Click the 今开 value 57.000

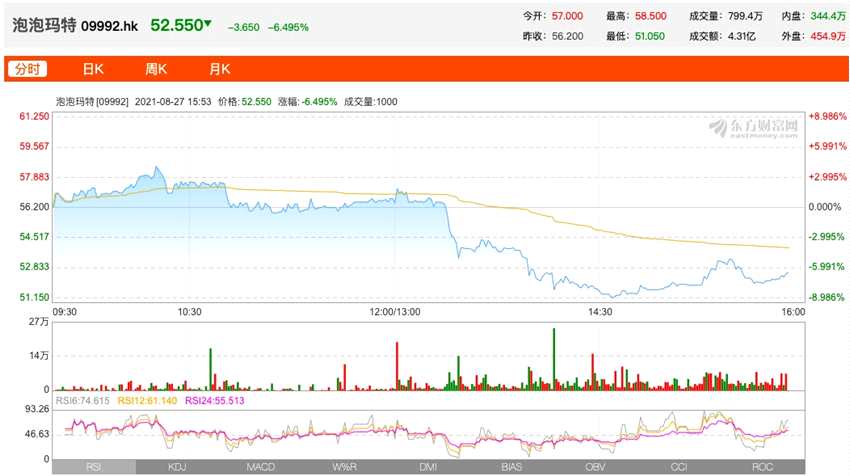(x=568, y=16)
